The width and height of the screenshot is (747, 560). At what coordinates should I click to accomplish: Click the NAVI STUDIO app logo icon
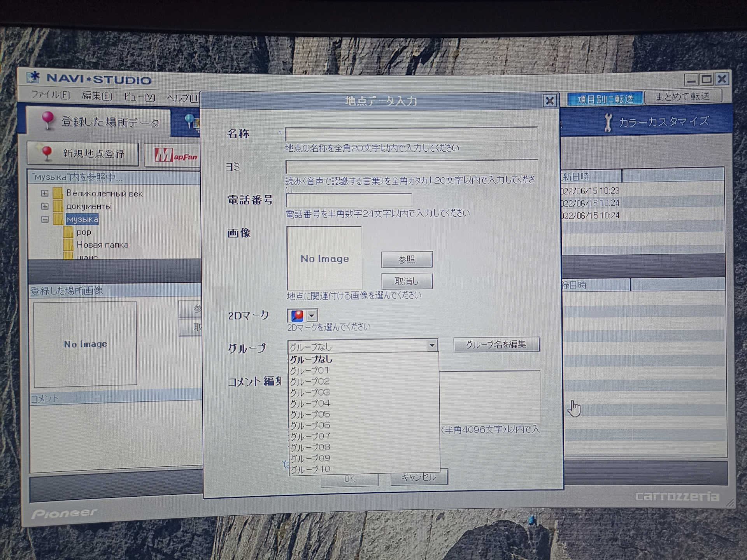pos(34,77)
